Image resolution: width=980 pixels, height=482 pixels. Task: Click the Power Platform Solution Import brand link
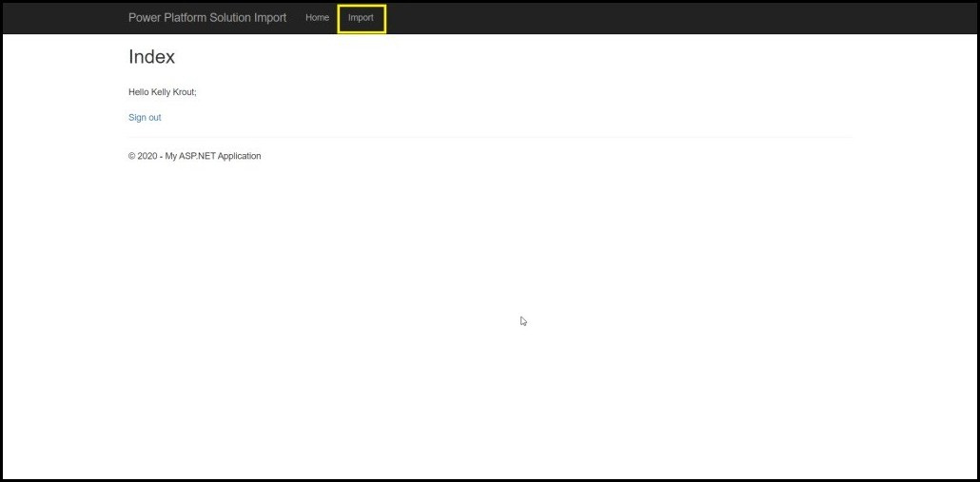(207, 18)
